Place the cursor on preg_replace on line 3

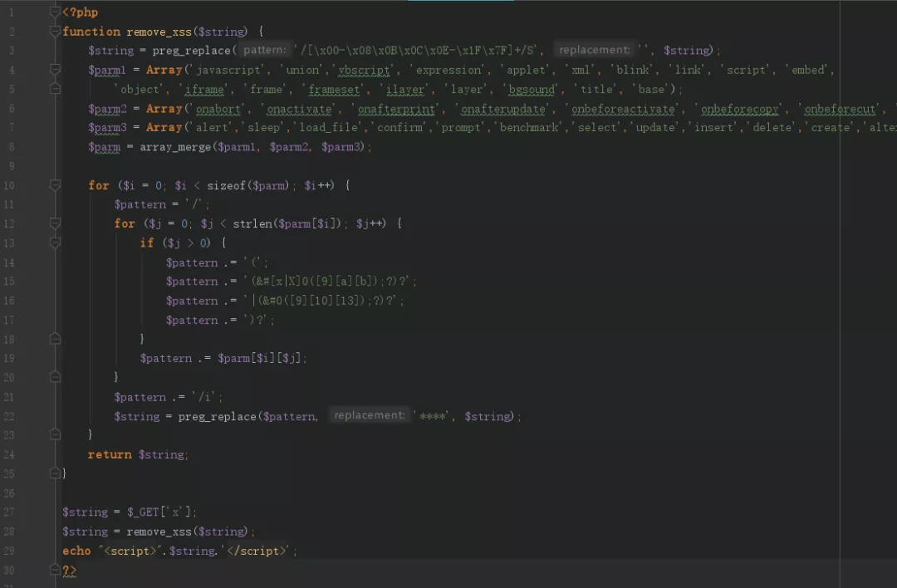[x=191, y=51]
